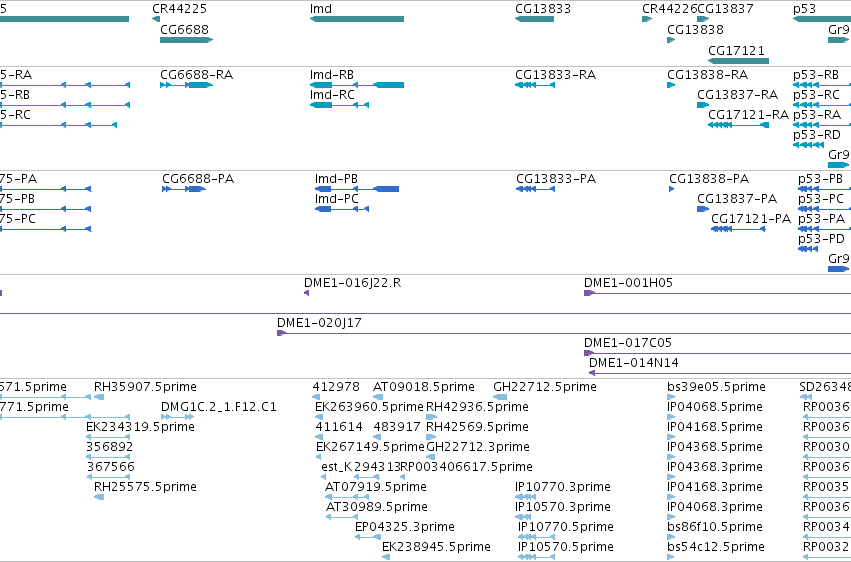Image resolution: width=851 pixels, height=562 pixels.
Task: Click the GH22712.3prime EST label
Action: click(x=478, y=447)
